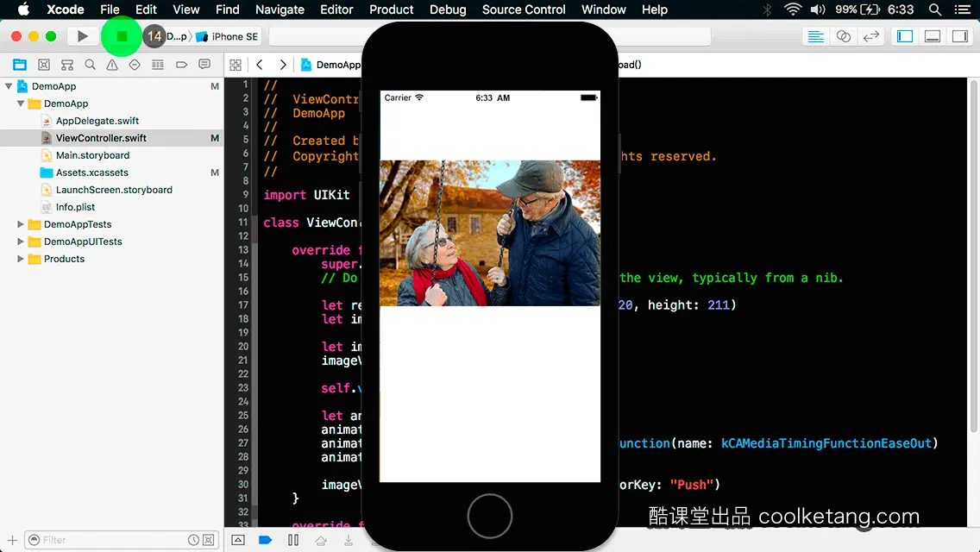The width and height of the screenshot is (980, 552).
Task: Open the File menu
Action: coord(110,9)
